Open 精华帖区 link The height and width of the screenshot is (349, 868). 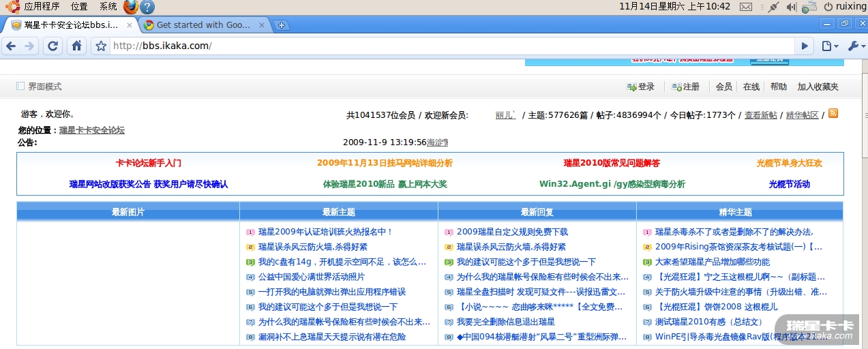click(802, 115)
